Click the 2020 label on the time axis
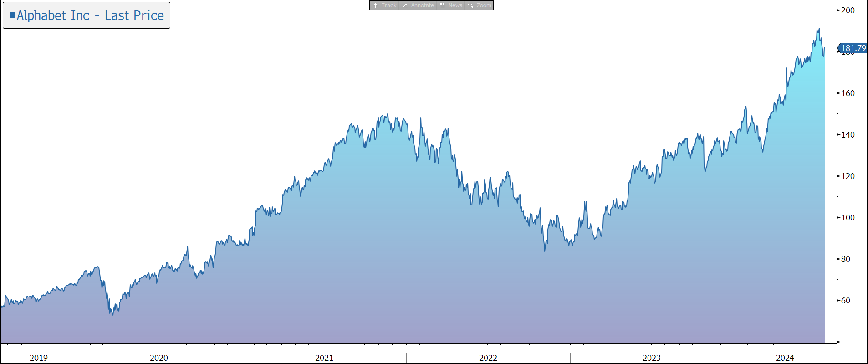Image resolution: width=868 pixels, height=364 pixels. click(159, 358)
